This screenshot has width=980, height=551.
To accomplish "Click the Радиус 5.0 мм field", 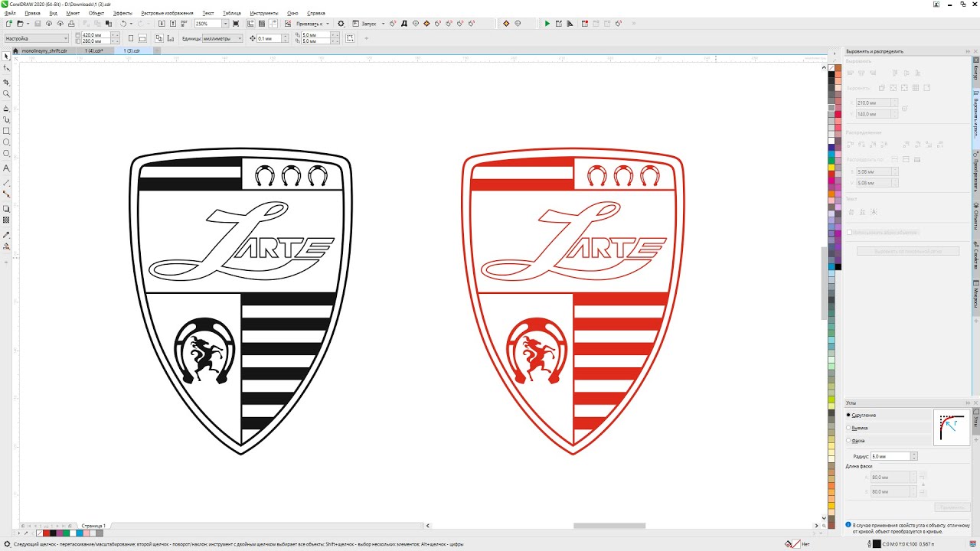I will click(890, 456).
